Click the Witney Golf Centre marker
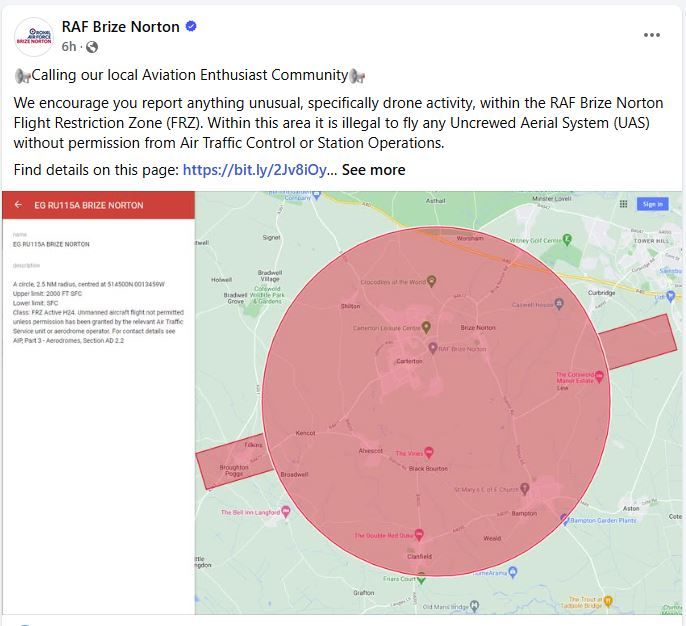Screen dimensions: 686x626 point(566,240)
